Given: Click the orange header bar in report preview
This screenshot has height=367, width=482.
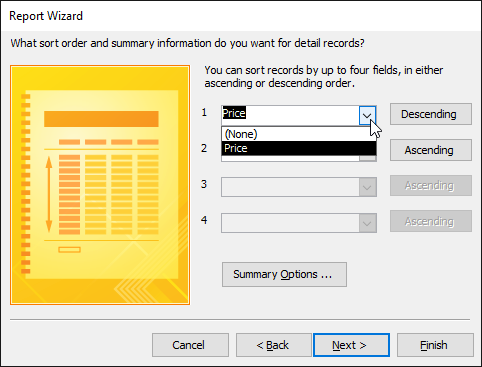Looking at the screenshot, I should click(x=101, y=119).
